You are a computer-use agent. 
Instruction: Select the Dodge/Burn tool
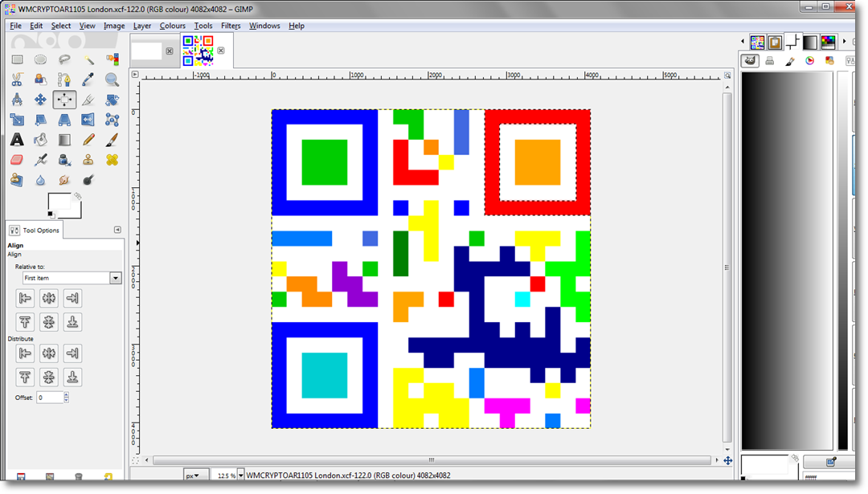pos(88,180)
